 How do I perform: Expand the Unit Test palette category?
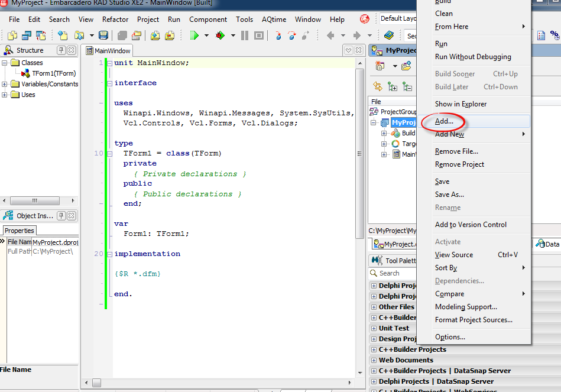(x=374, y=328)
